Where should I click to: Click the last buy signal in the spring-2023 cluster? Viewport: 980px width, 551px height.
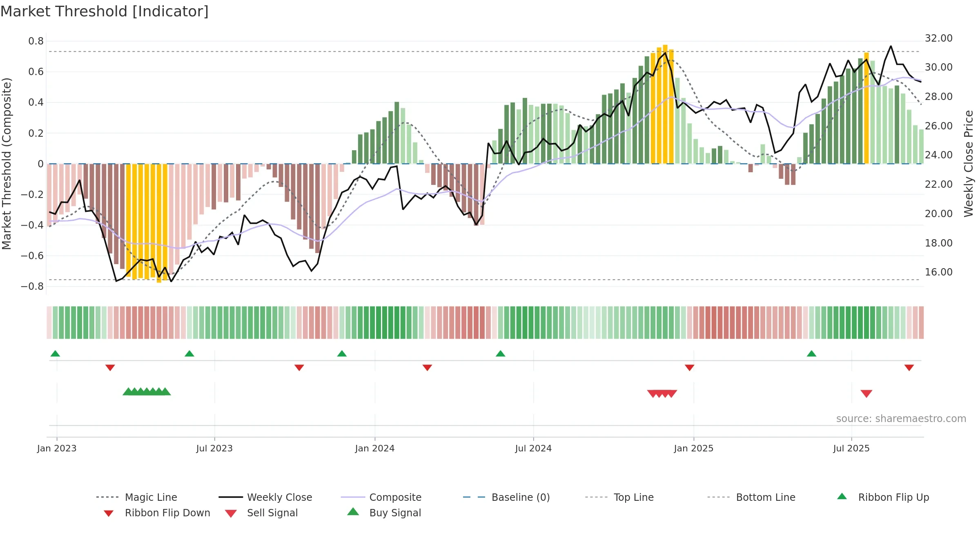[165, 391]
